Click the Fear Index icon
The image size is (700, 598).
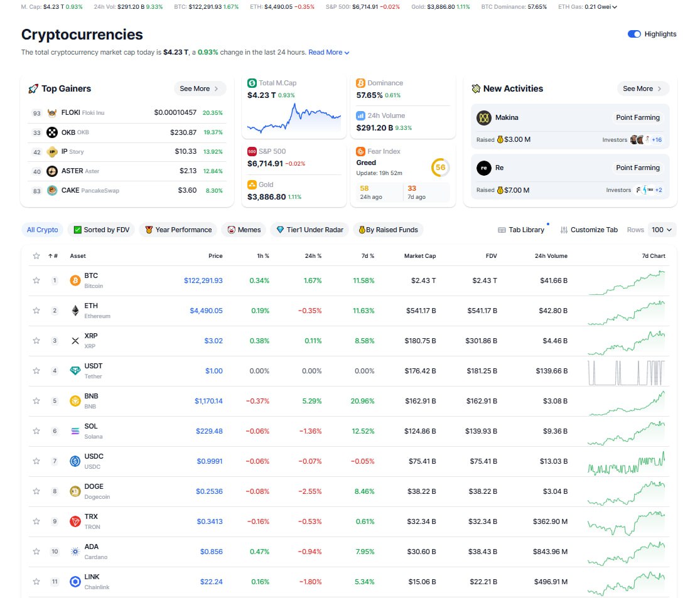361,151
